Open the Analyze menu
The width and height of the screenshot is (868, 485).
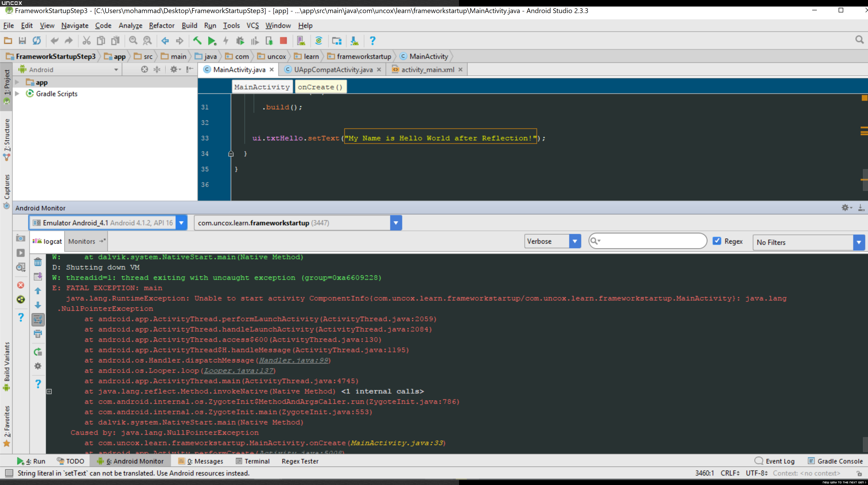(x=130, y=26)
